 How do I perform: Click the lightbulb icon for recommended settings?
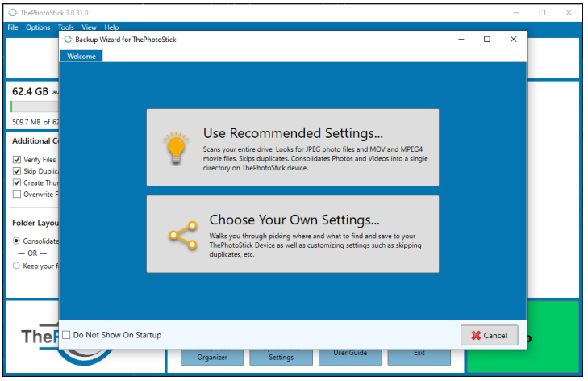coord(176,149)
